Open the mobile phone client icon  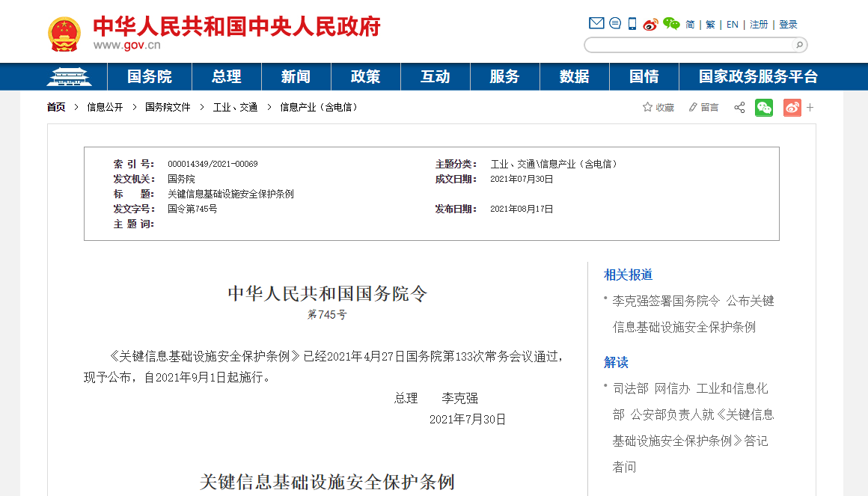click(x=632, y=24)
